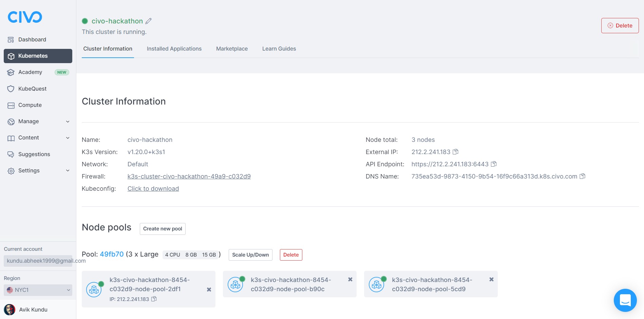
Task: Click the "8 GB" pool spec badge
Action: [191, 255]
